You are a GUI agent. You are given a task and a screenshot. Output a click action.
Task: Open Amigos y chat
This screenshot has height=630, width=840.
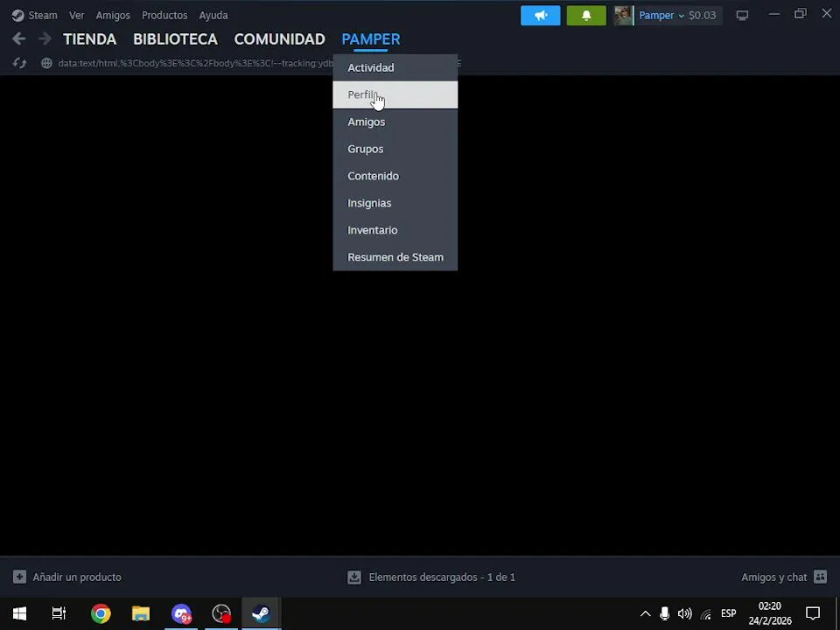773,577
